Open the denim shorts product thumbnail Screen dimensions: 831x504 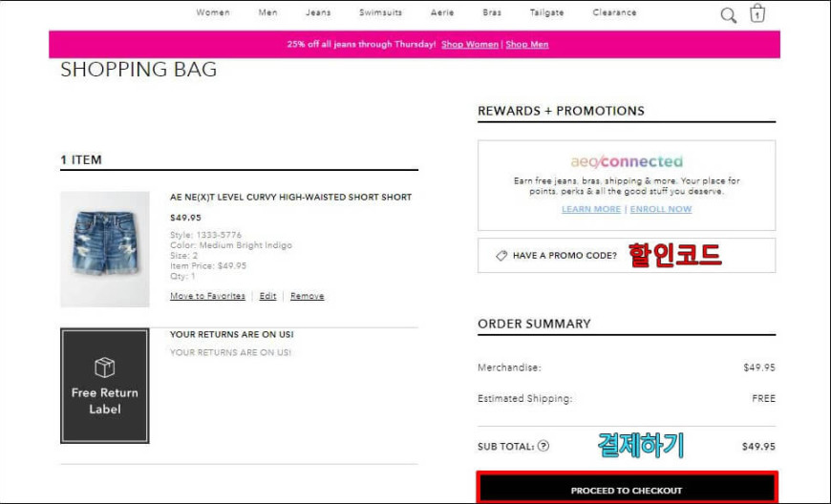(x=105, y=249)
